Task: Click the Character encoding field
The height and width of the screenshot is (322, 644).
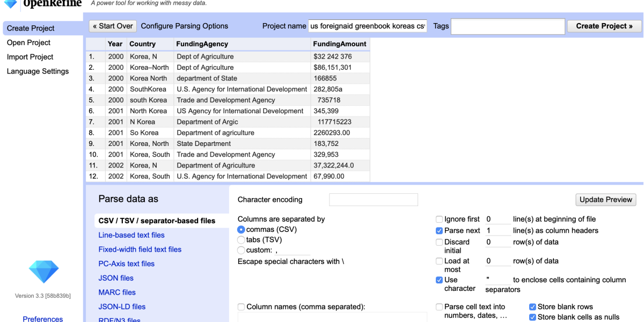Action: click(374, 200)
